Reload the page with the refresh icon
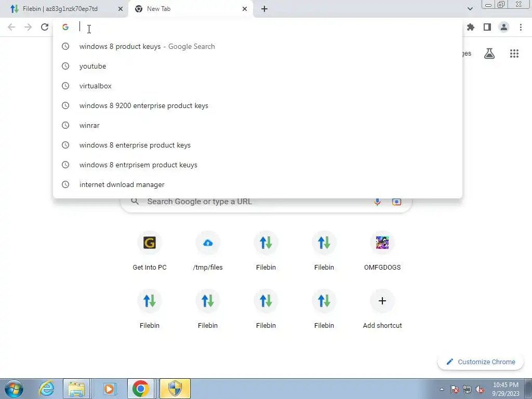532x399 pixels. click(45, 27)
